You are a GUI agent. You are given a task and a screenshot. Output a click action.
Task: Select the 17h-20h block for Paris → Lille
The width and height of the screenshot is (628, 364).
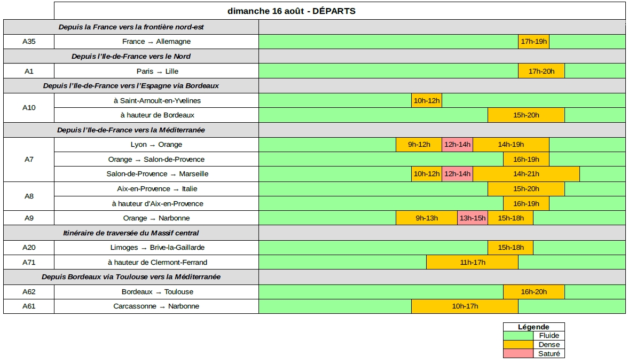pos(541,71)
